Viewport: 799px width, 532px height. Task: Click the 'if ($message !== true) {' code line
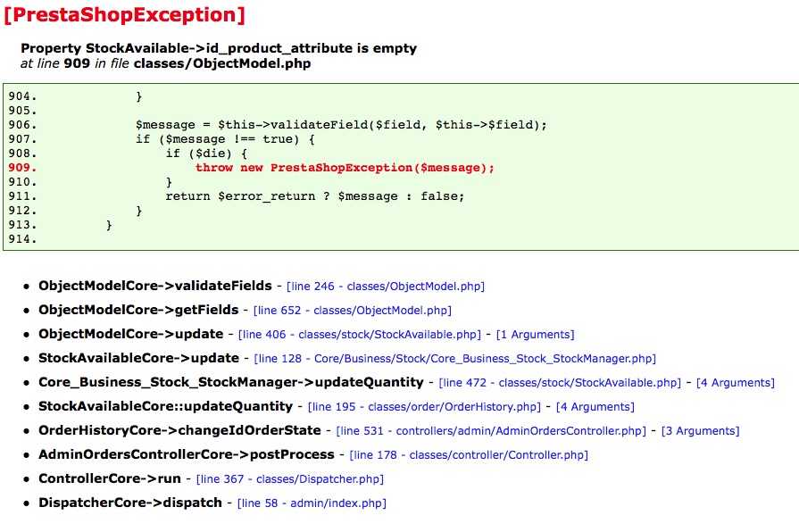225,139
